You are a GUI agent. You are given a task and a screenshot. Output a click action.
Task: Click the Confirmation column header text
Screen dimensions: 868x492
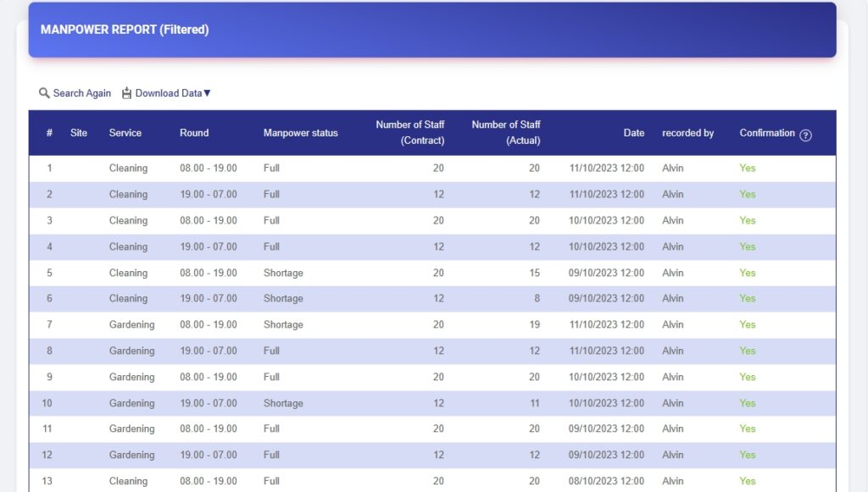coord(767,133)
